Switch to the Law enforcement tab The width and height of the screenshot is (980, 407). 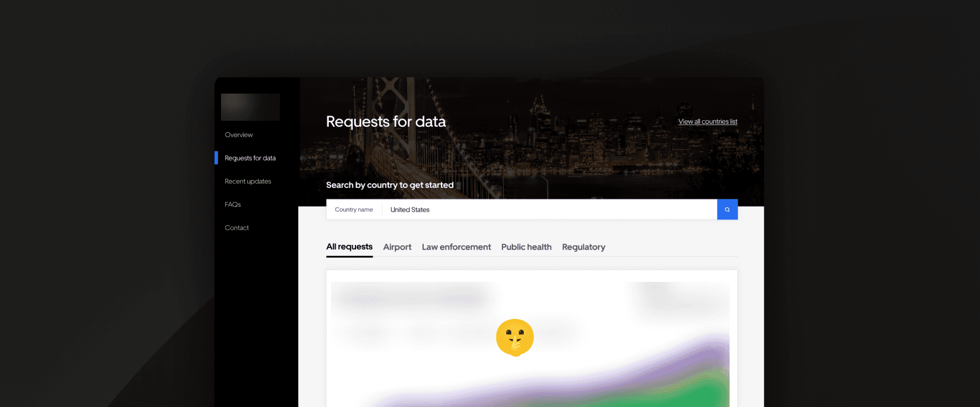tap(456, 247)
